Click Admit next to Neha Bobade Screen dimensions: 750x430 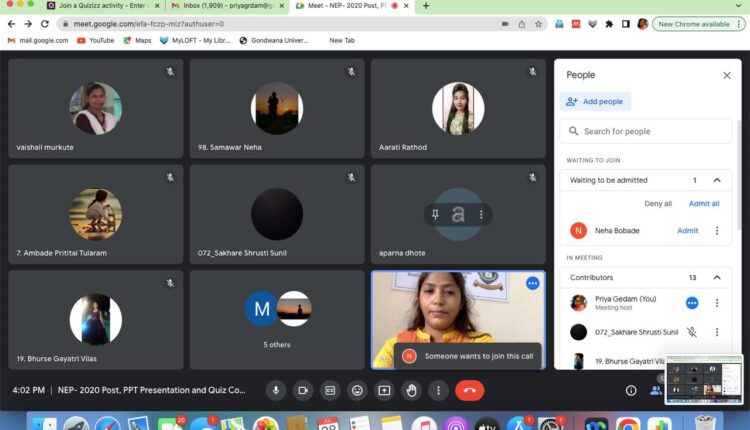click(688, 230)
